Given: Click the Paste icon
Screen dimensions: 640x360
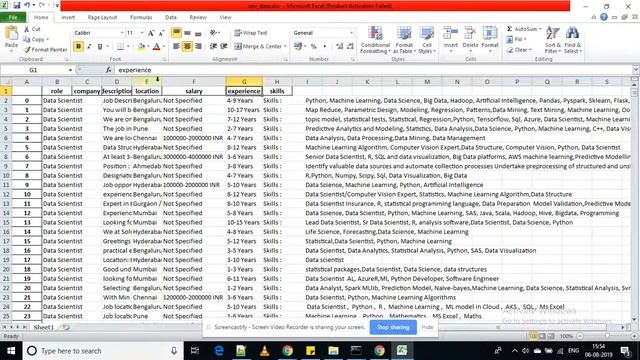Looking at the screenshot, I should pyautogui.click(x=11, y=33).
